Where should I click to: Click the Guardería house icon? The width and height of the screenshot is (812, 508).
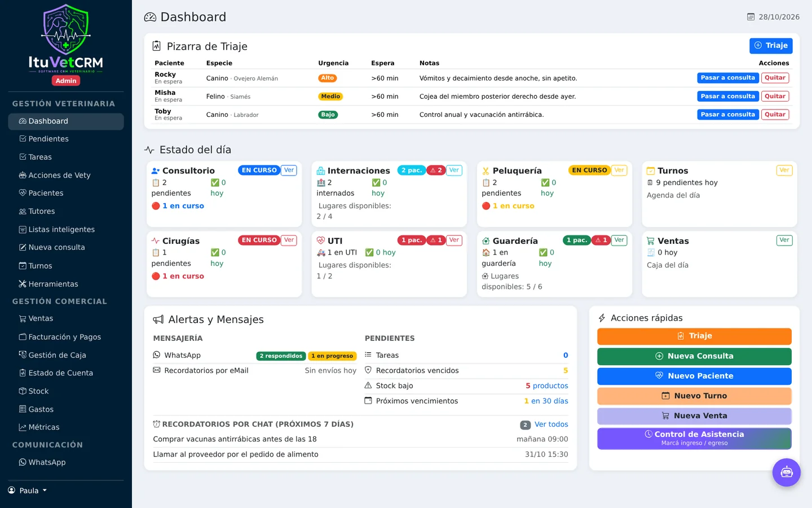pyautogui.click(x=486, y=241)
